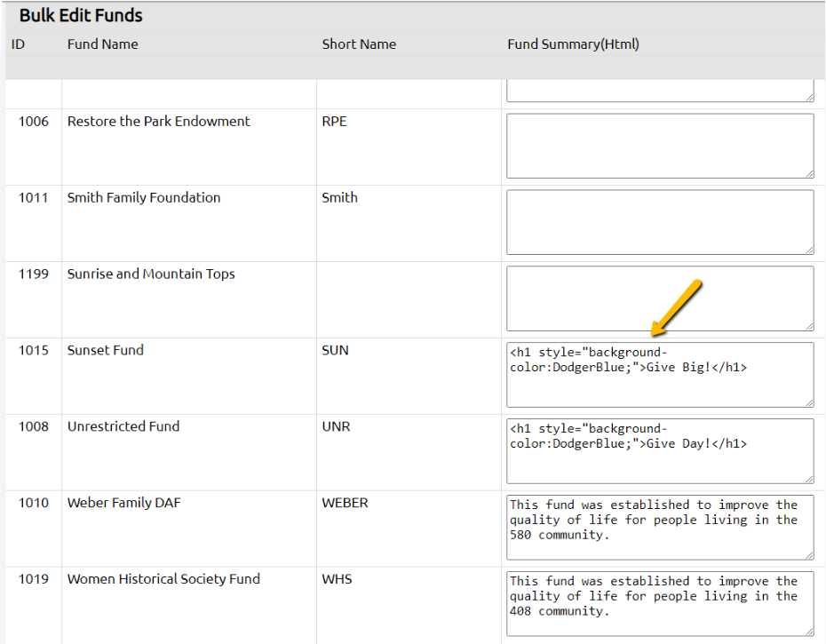Click the empty Restore the Park Endowment summary box
Viewport: 826px width, 644px height.
tap(659, 145)
